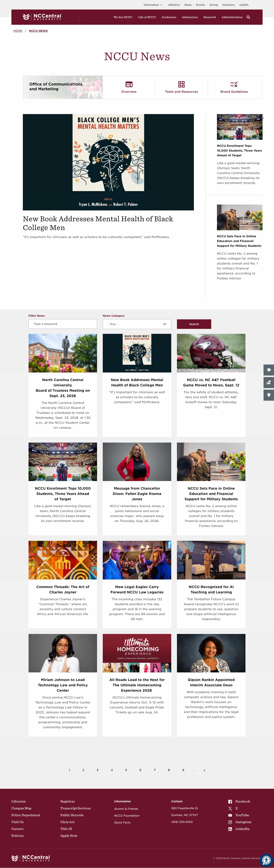Image resolution: width=274 pixels, height=868 pixels.
Task: Open New Legal Eagles article title
Action: click(x=137, y=589)
